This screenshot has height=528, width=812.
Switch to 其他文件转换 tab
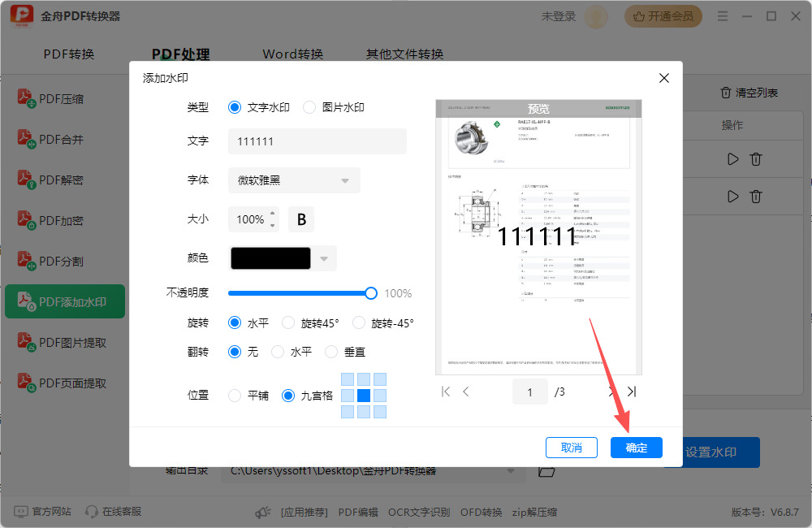404,54
